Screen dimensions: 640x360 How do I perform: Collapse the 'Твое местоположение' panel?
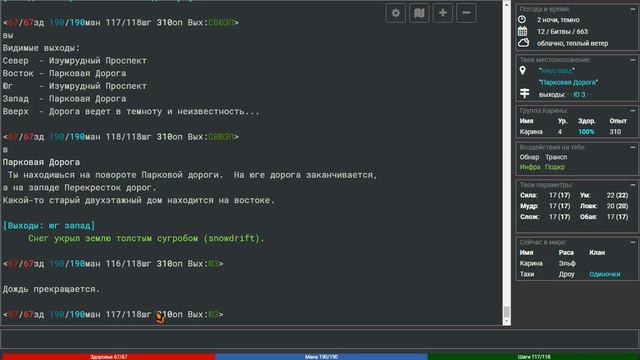632,60
